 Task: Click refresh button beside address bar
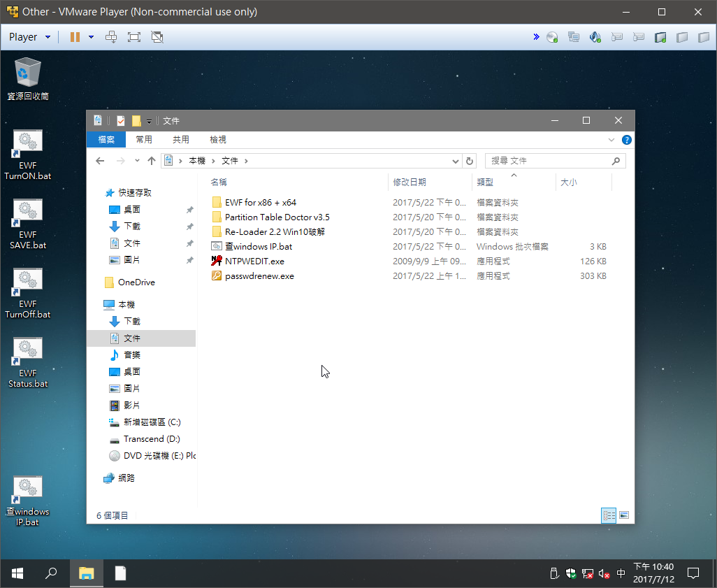point(470,161)
